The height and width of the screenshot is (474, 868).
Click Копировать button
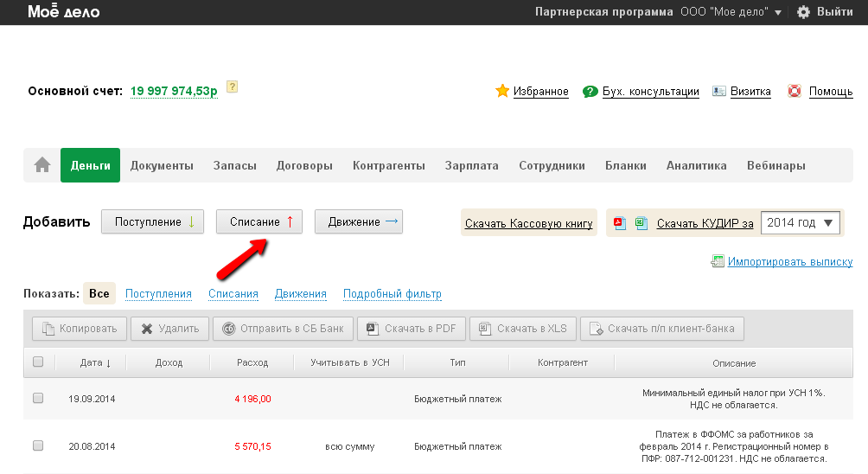coord(80,329)
